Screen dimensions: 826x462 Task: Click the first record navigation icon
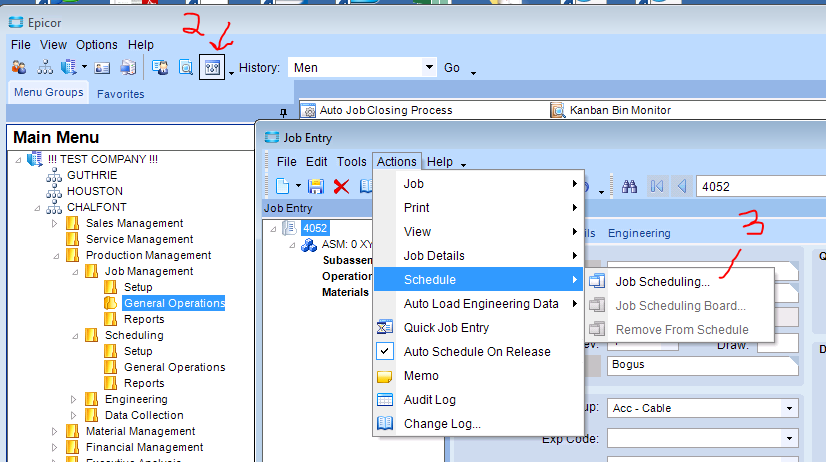[x=657, y=186]
